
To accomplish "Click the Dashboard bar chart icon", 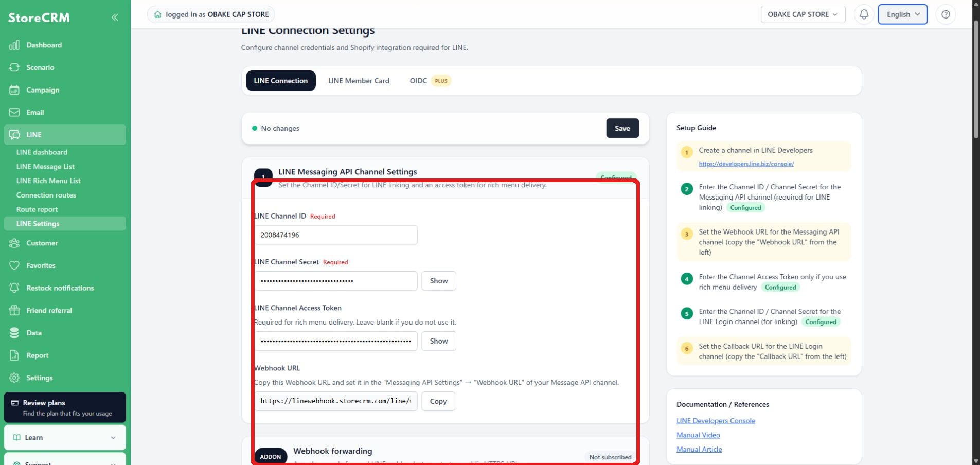I will click(14, 45).
